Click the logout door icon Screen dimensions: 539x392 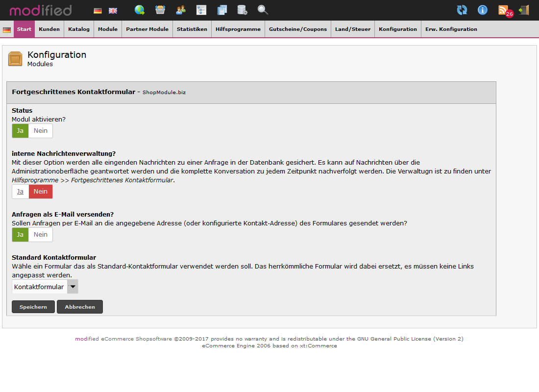pos(524,10)
